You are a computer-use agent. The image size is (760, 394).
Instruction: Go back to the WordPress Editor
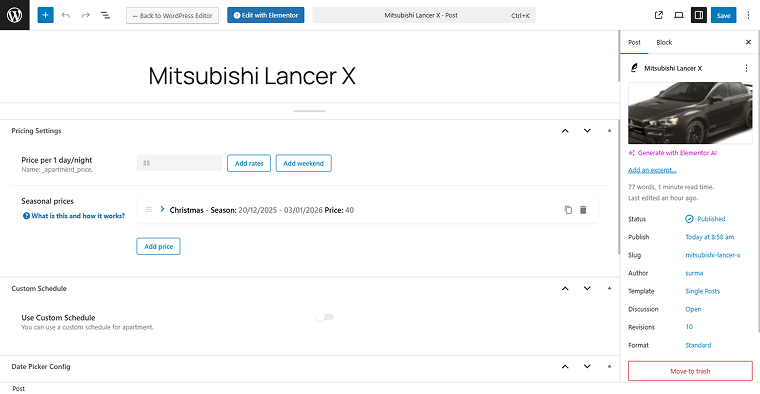point(173,16)
